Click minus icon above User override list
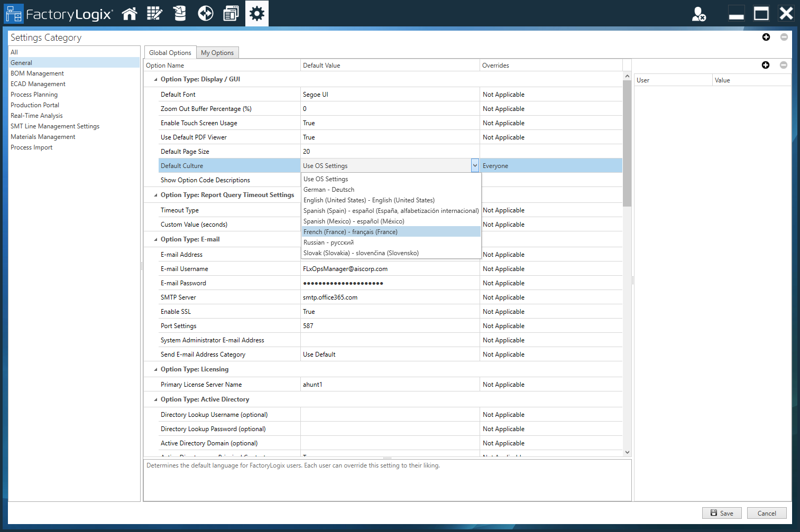This screenshot has width=800, height=532. point(783,65)
